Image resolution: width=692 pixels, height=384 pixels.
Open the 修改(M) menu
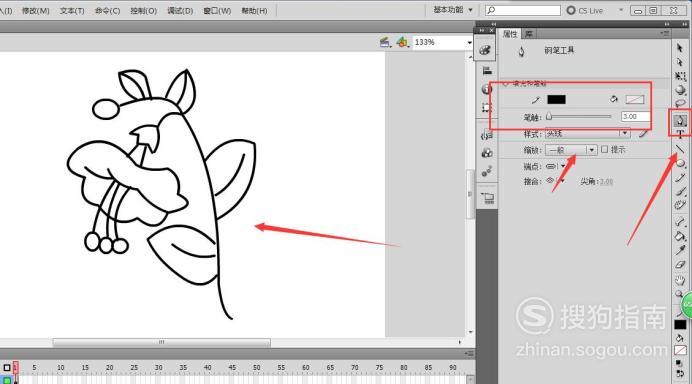point(36,11)
